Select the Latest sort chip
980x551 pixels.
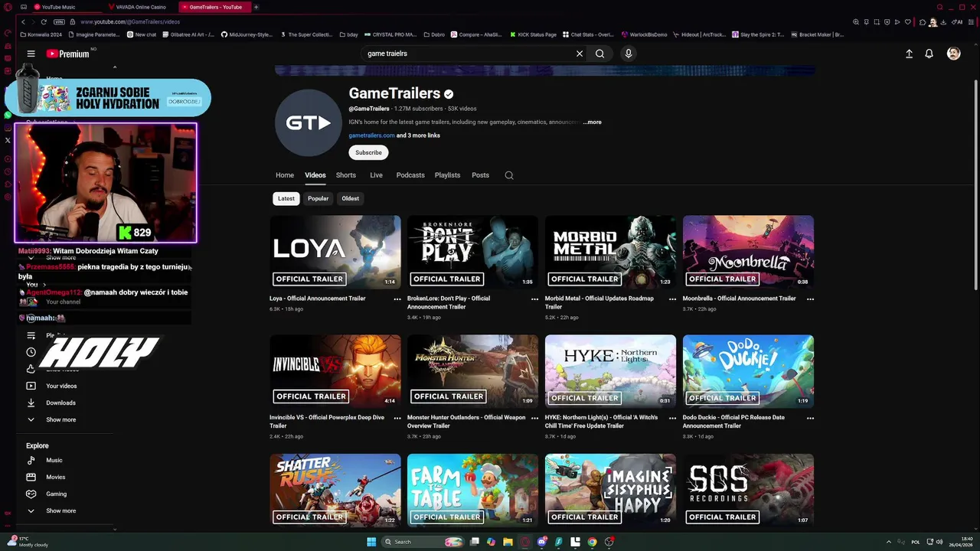(286, 198)
